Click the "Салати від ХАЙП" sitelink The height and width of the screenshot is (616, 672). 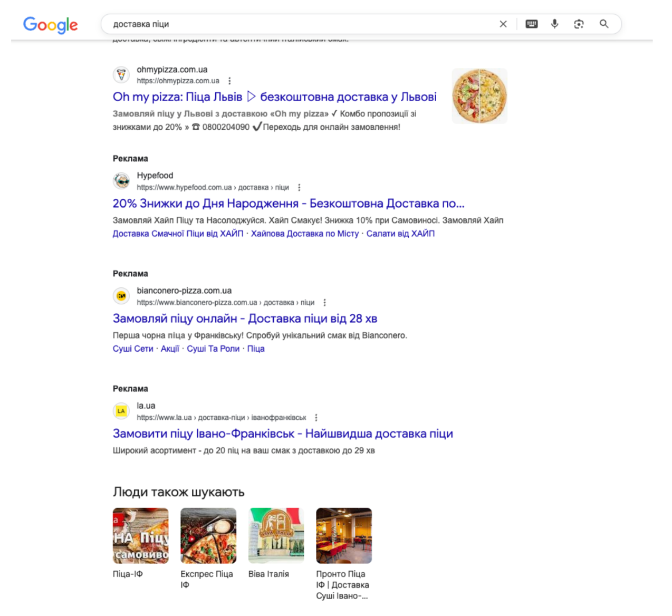click(x=400, y=234)
